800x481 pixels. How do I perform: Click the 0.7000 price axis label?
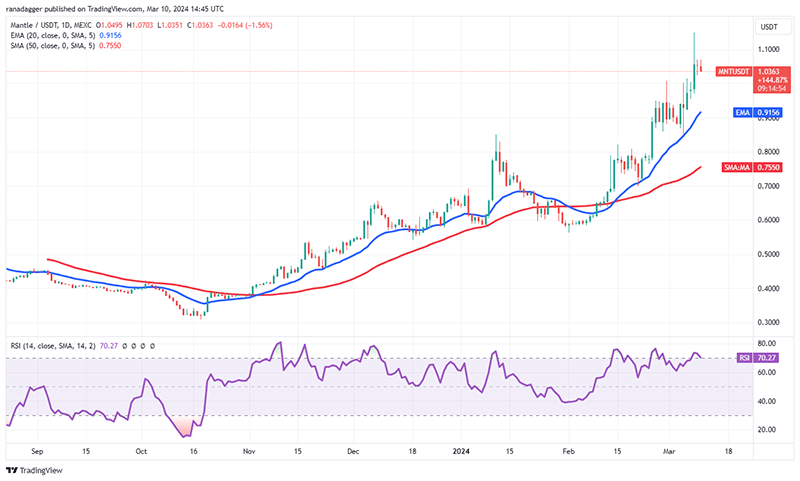point(768,186)
